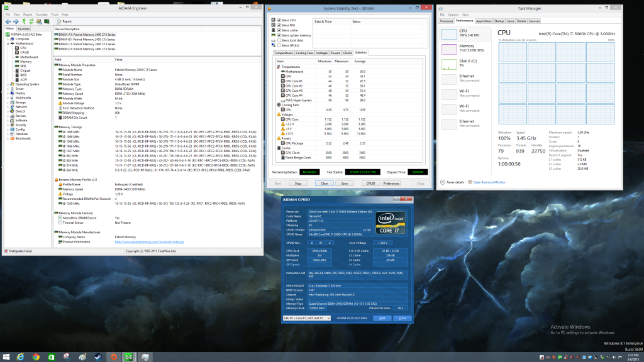Stop the system stability test
Screen dimensions: 644x362
pyautogui.click(x=298, y=184)
